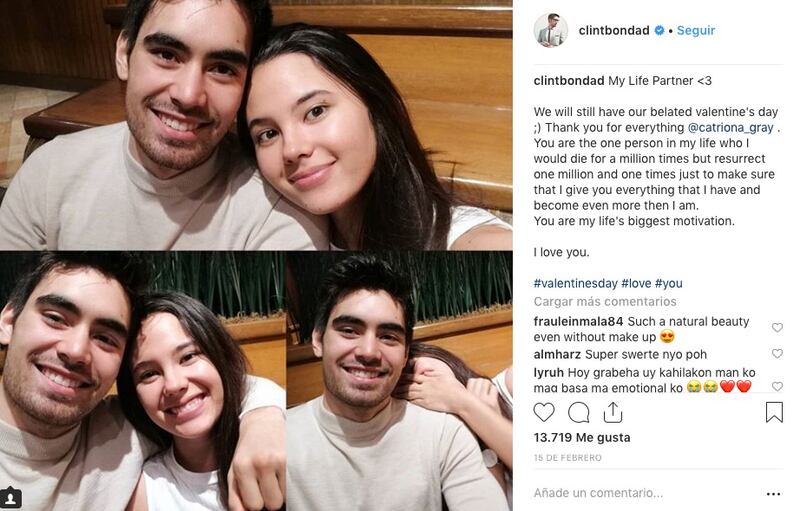Share the post via the upload arrow icon
Image resolution: width=800 pixels, height=511 pixels.
tap(613, 412)
